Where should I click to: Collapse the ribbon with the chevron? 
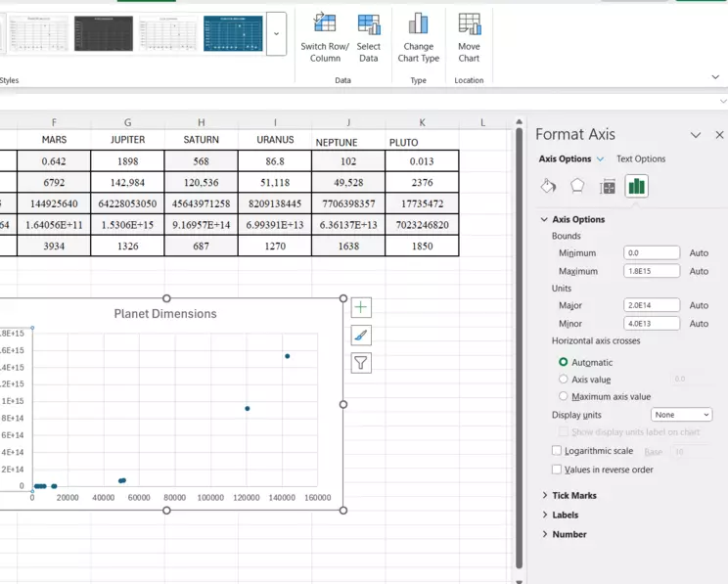(x=715, y=77)
